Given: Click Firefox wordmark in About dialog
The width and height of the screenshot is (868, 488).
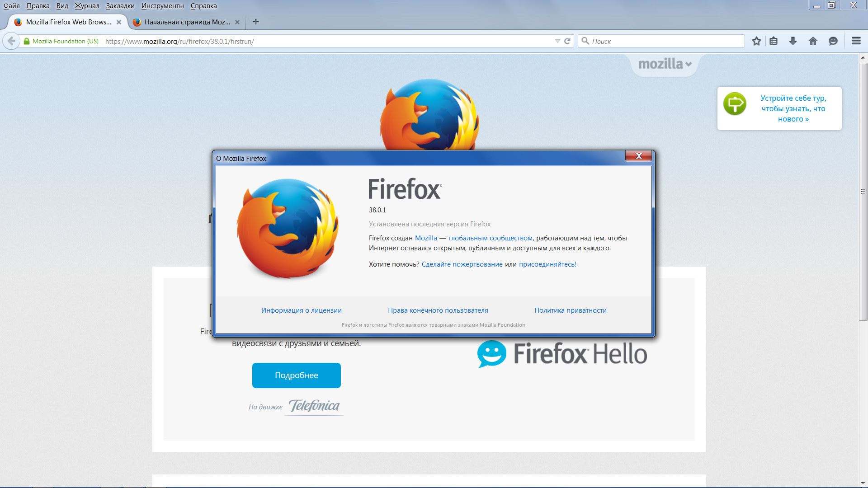Looking at the screenshot, I should coord(405,189).
